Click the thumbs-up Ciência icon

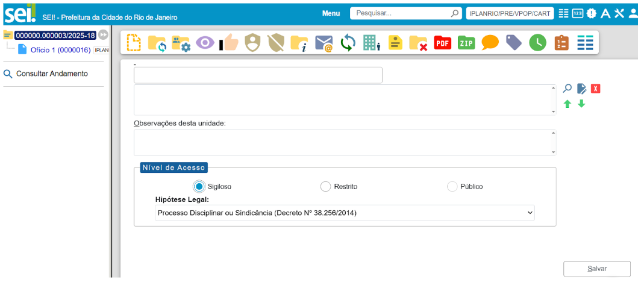pos(228,43)
